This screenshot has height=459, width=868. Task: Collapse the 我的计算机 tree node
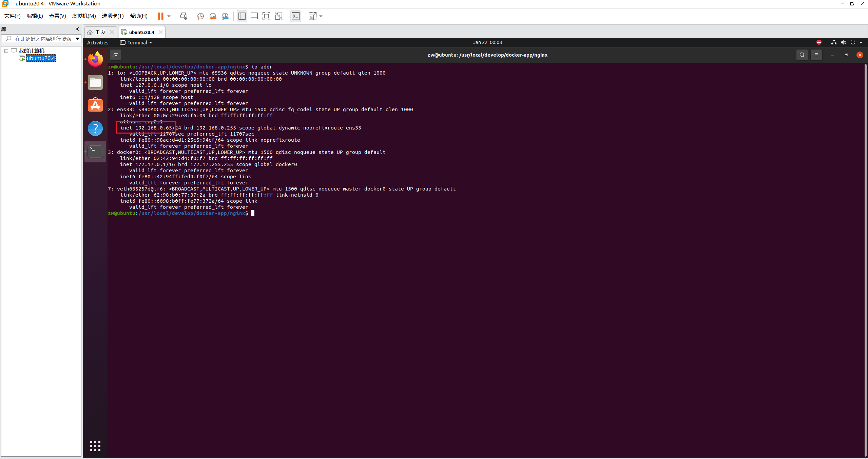(x=6, y=51)
